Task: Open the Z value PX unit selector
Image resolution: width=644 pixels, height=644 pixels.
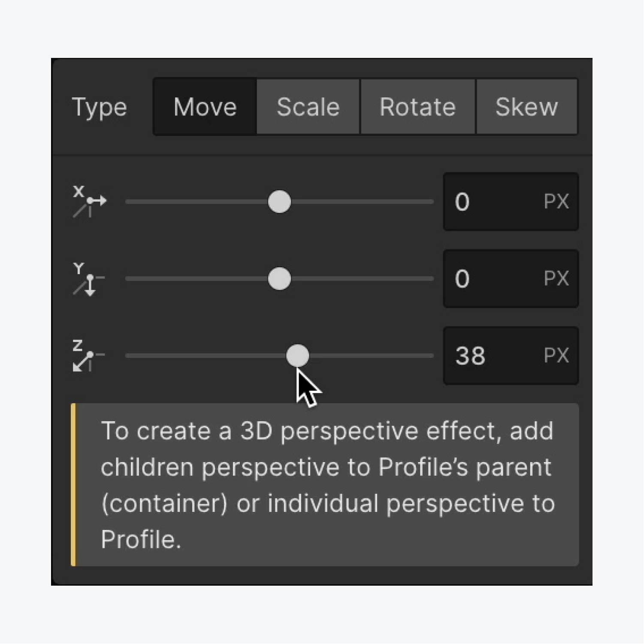Action: 556,356
